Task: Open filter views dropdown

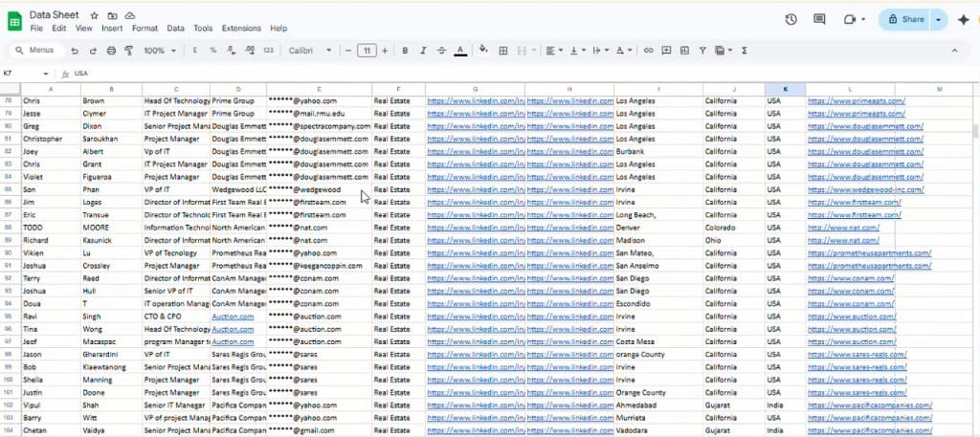Action: coord(724,51)
